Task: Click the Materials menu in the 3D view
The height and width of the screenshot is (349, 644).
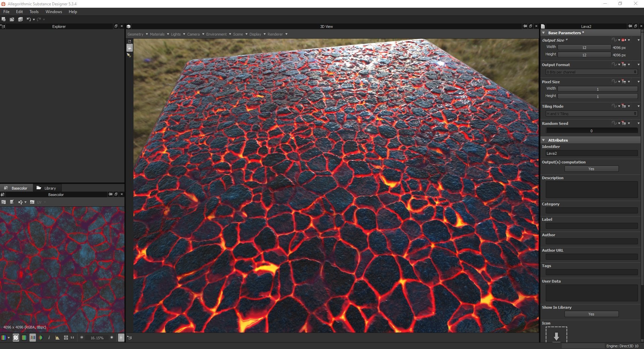Action: (157, 34)
